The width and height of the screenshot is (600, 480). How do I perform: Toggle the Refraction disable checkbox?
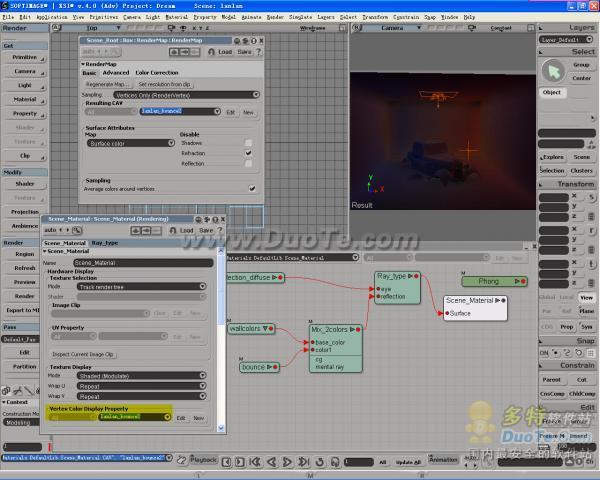[x=248, y=153]
